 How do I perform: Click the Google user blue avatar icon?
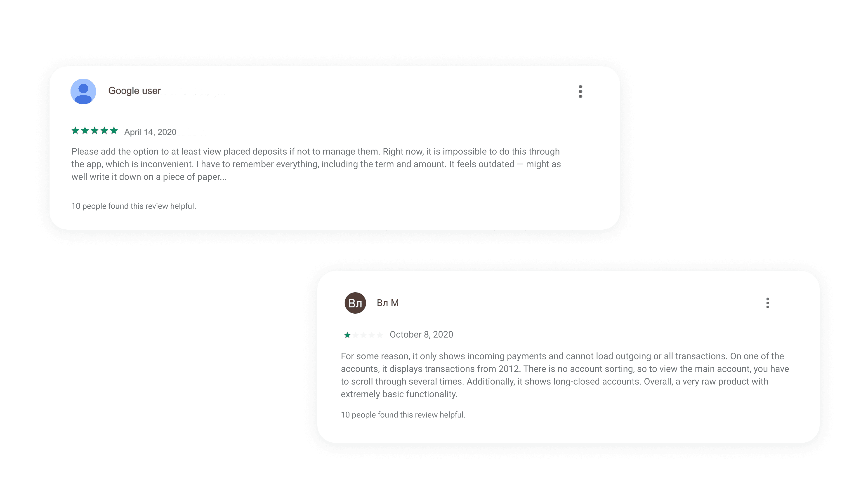83,91
